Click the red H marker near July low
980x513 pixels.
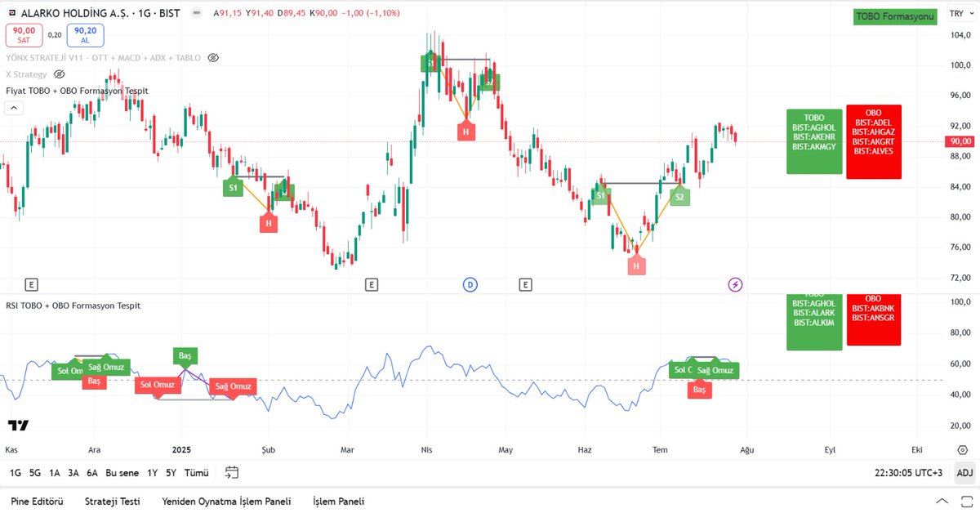(636, 265)
